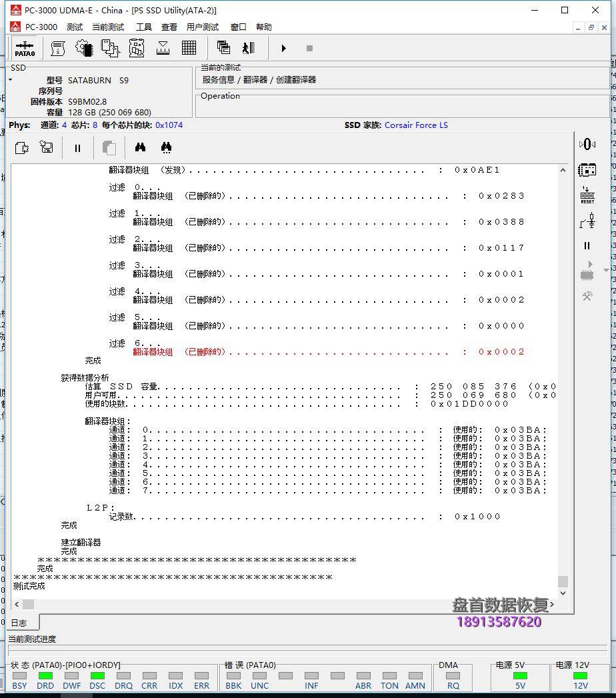Click the UNC error indicator
This screenshot has height=698, width=616.
[x=259, y=676]
